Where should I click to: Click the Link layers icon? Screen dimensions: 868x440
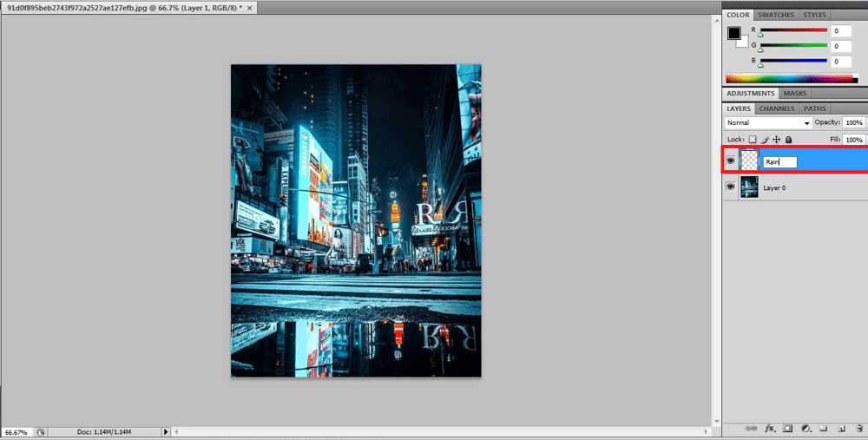751,429
